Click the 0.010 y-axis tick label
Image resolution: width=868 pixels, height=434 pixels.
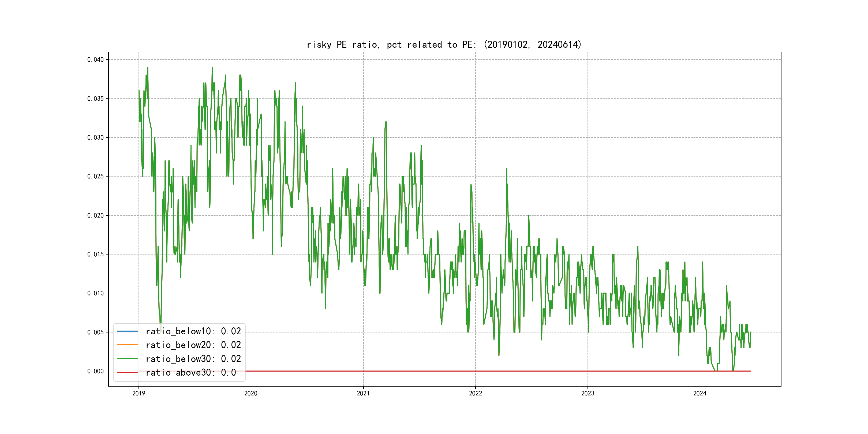pyautogui.click(x=95, y=293)
